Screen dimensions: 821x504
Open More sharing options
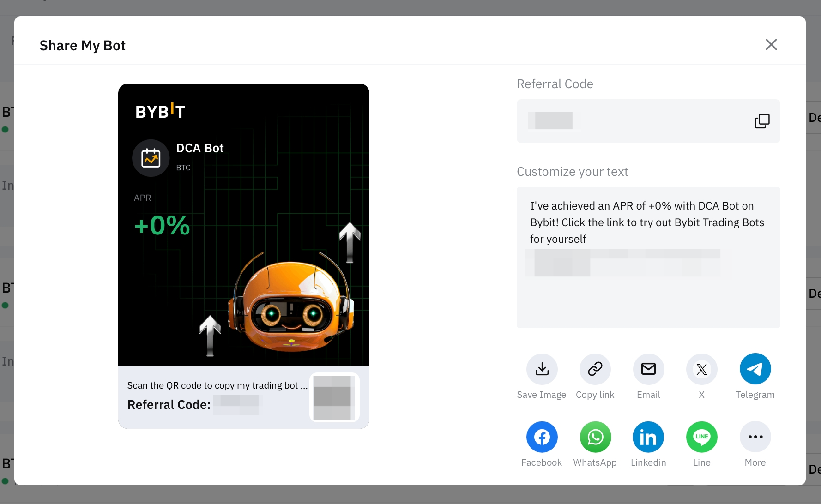coord(755,437)
